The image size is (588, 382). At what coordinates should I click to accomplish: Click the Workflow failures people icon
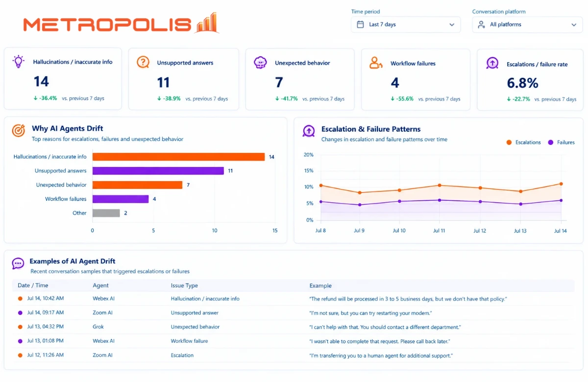(x=376, y=63)
